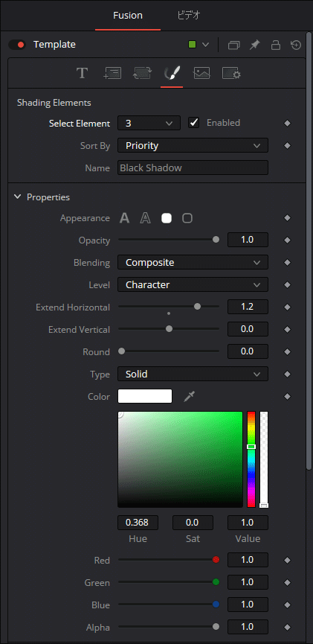
Task: Collapse the Properties section
Action: [17, 197]
